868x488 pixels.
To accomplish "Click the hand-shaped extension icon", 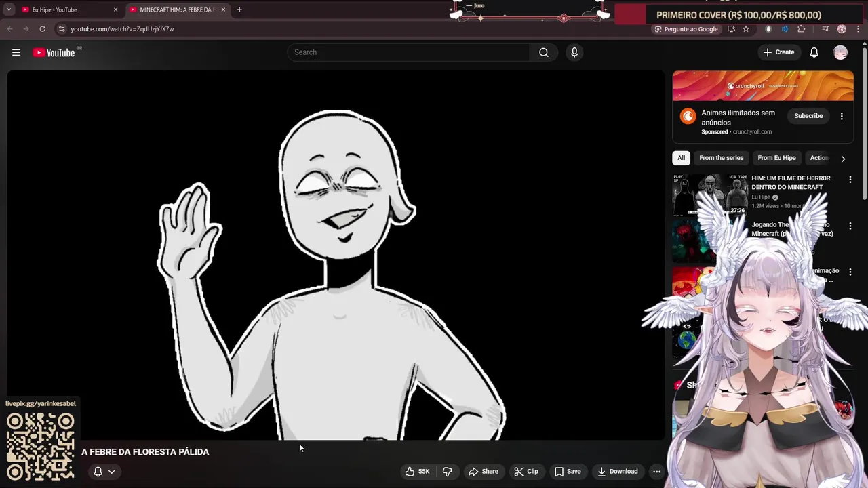I will [768, 29].
